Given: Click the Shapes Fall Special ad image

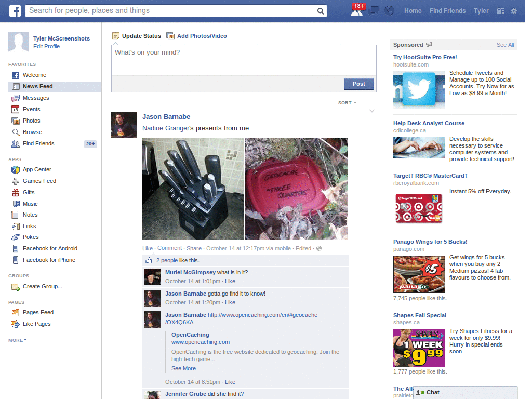Looking at the screenshot, I should (x=419, y=348).
